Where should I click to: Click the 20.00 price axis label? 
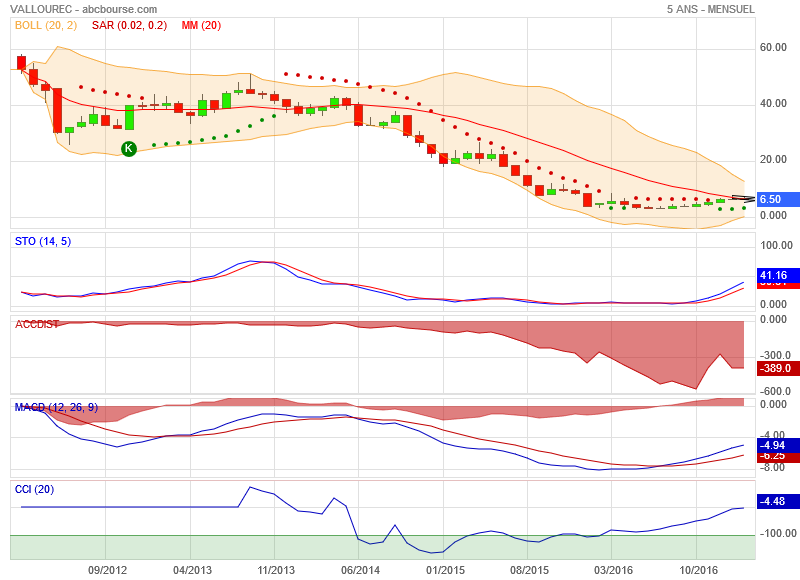[x=773, y=160]
